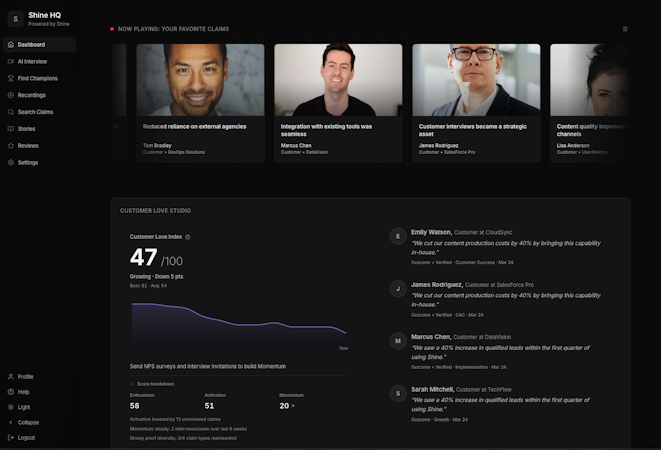Go to Find Champions trophy icon
Screen dimensions: 661x450
click(11, 78)
